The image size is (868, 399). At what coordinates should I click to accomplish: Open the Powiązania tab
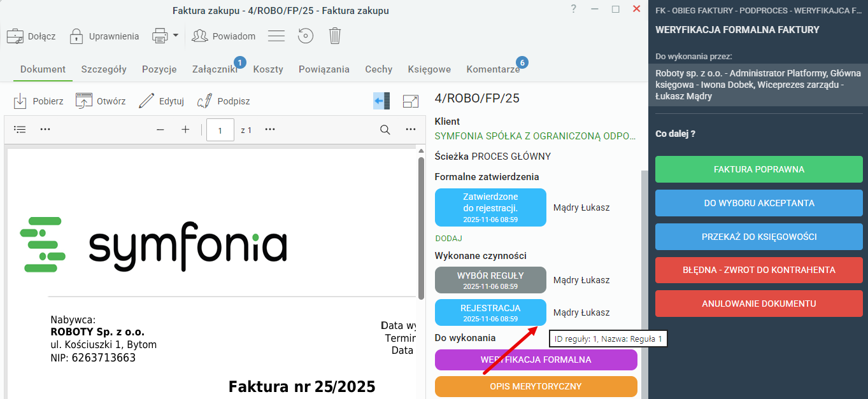(324, 69)
